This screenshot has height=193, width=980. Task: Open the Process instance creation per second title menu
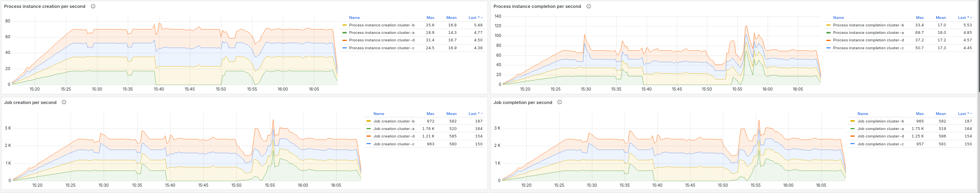[x=45, y=6]
